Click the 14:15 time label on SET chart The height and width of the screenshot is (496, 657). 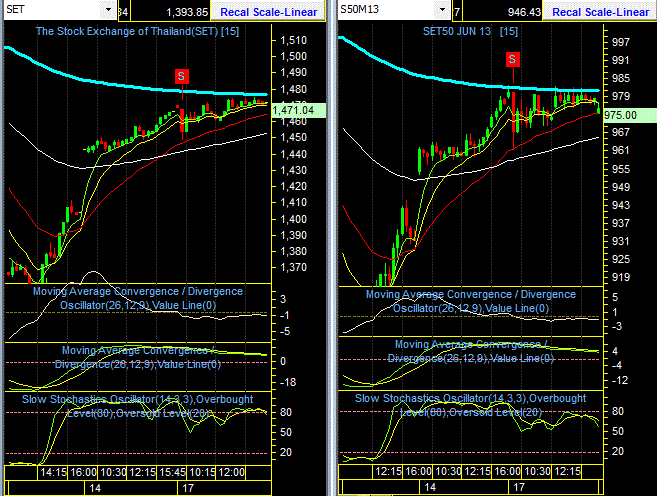point(53,472)
